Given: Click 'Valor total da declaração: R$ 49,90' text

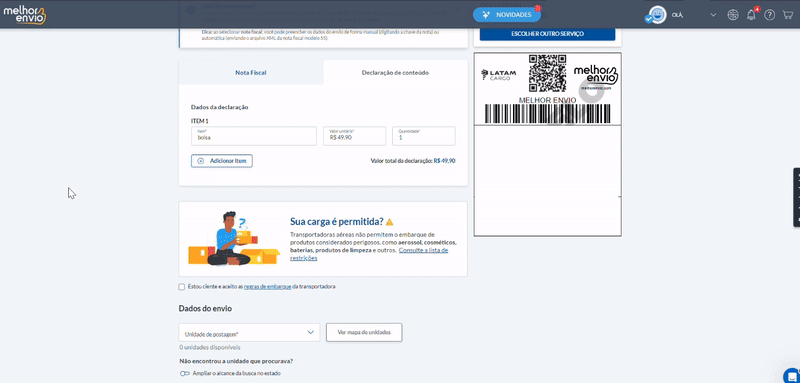Looking at the screenshot, I should [413, 161].
